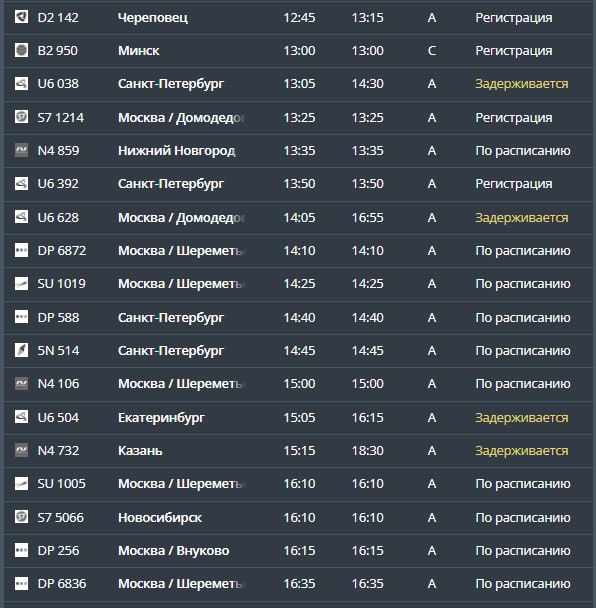The height and width of the screenshot is (608, 596).
Task: Click the Pobeda icon beside DP 256
Action: (21, 550)
